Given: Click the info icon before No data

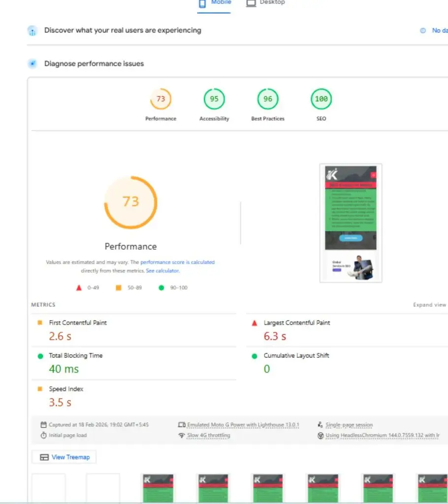Looking at the screenshot, I should pyautogui.click(x=423, y=31).
